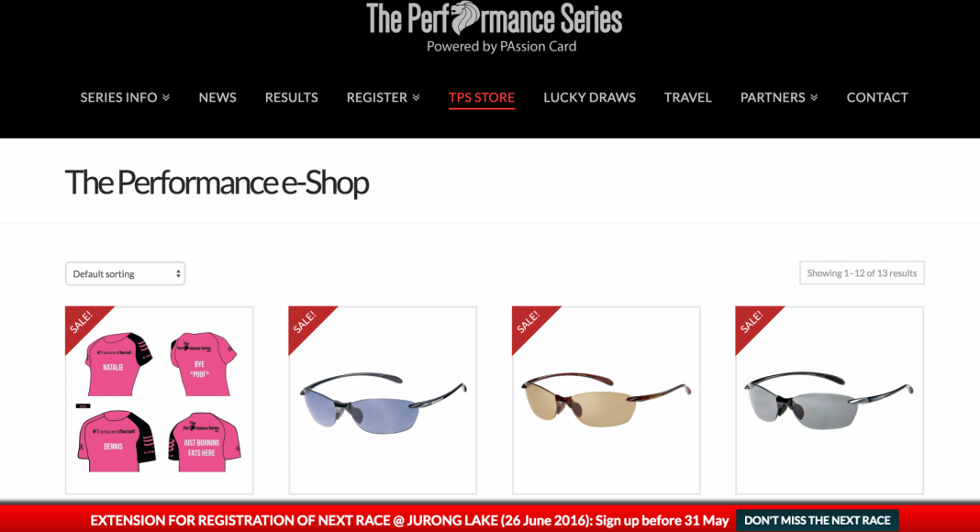Viewport: 980px width, 532px height.
Task: Open the CONTACT page
Action: (x=877, y=97)
